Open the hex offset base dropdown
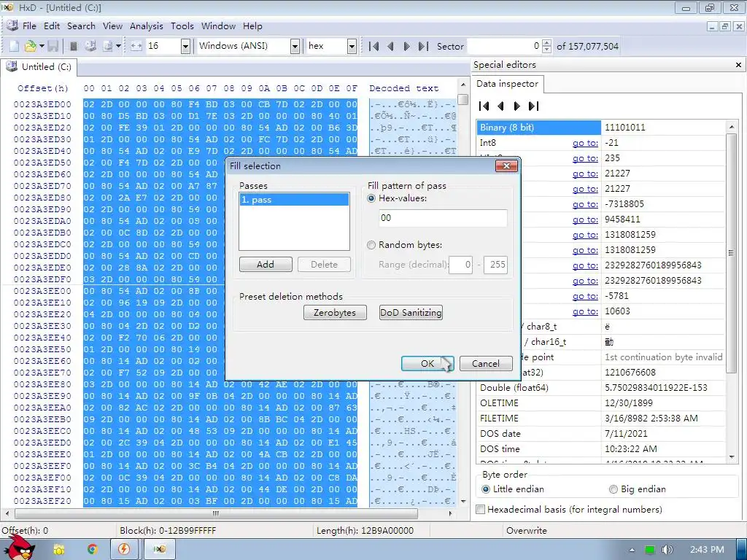Image resolution: width=747 pixels, height=560 pixels. pos(352,46)
